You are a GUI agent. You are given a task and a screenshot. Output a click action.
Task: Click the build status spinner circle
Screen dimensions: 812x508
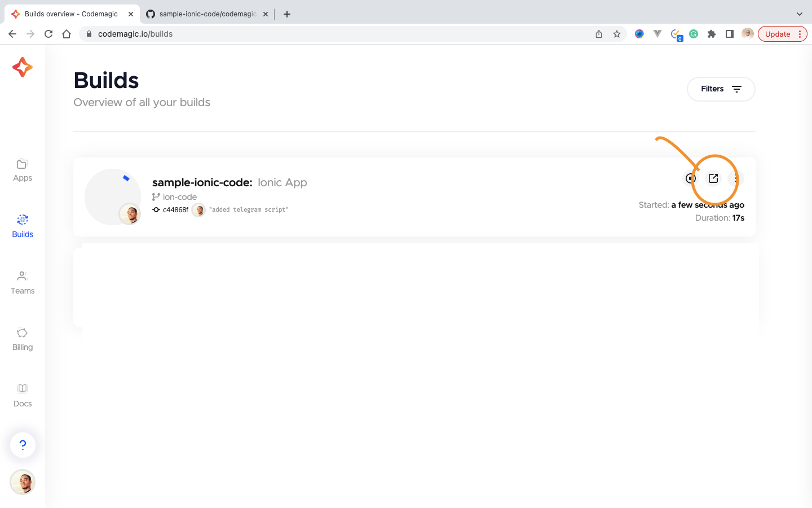(113, 196)
